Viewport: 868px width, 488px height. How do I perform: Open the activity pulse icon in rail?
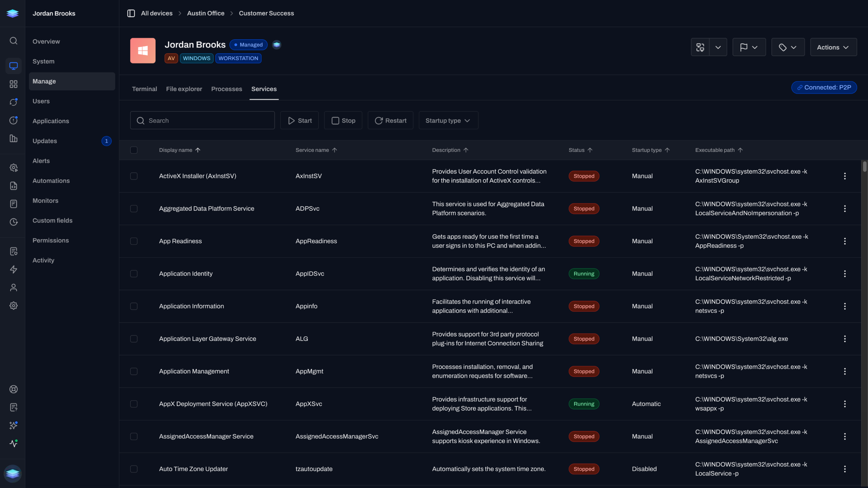pos(13,443)
